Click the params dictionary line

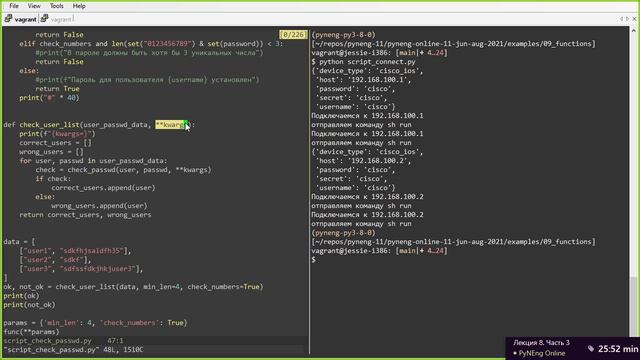click(96, 322)
